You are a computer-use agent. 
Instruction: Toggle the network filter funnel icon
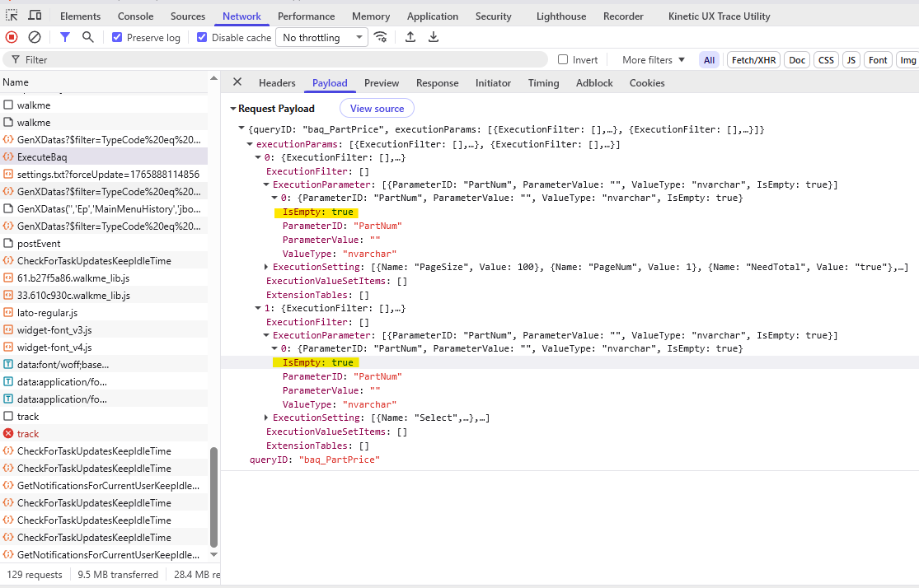click(65, 37)
